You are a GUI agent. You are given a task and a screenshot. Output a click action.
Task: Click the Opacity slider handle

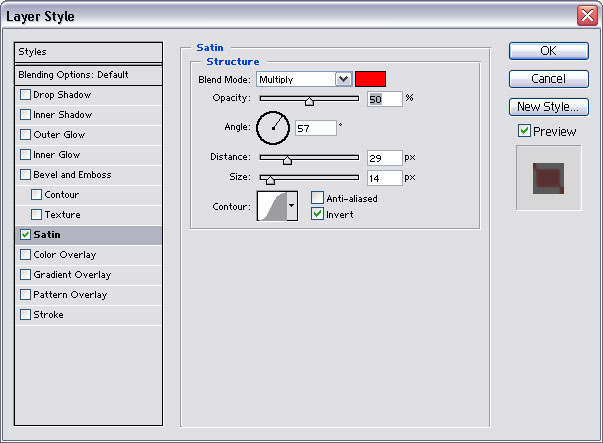(x=309, y=102)
